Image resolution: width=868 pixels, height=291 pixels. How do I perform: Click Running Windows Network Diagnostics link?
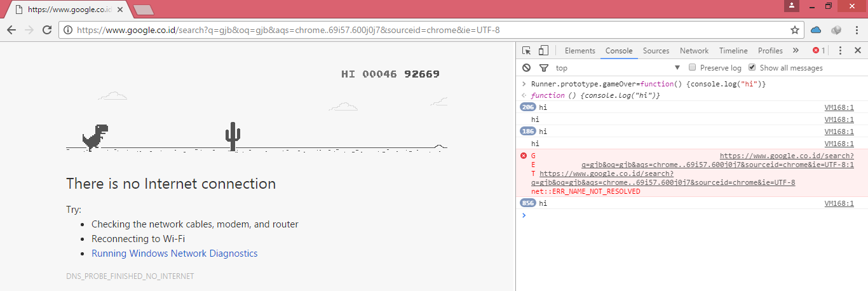[x=175, y=254]
